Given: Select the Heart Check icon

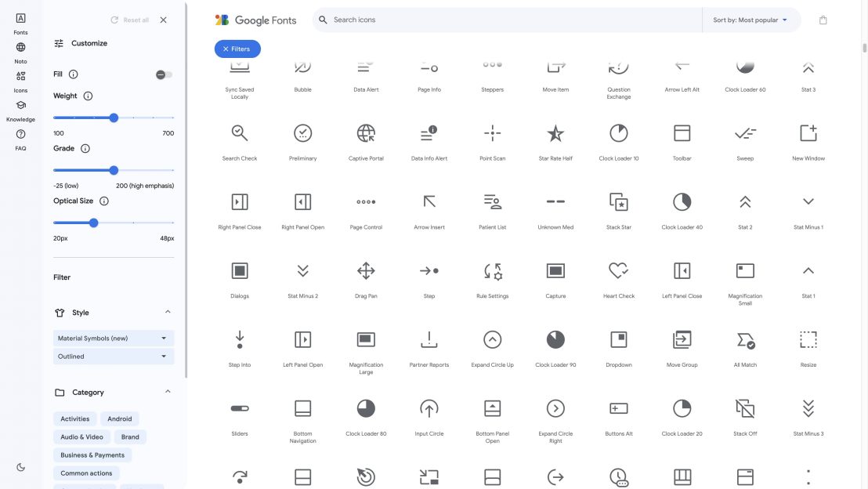Looking at the screenshot, I should click(618, 270).
